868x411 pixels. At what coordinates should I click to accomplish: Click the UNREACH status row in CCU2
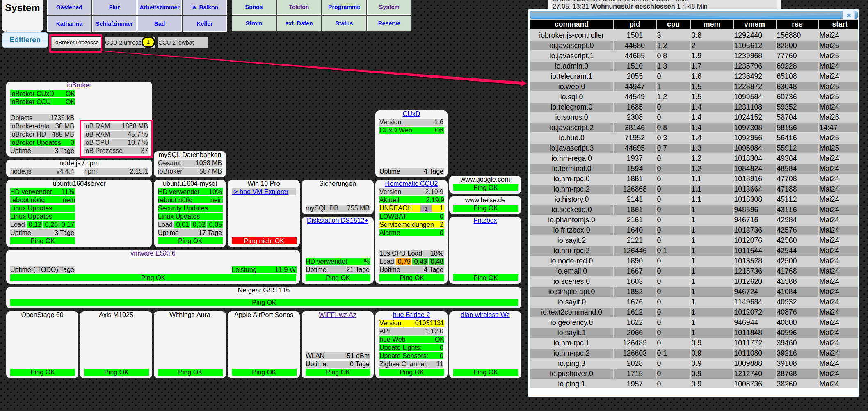click(411, 208)
